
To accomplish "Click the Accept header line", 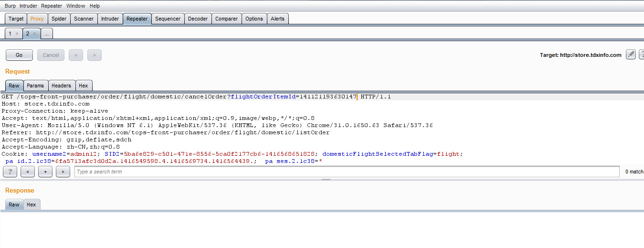I will (158, 118).
